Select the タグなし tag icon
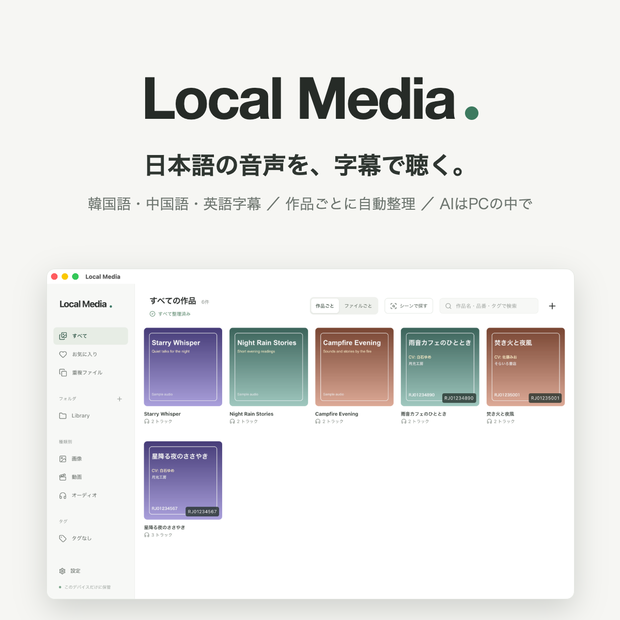Screen dimensions: 620x620 click(x=63, y=538)
